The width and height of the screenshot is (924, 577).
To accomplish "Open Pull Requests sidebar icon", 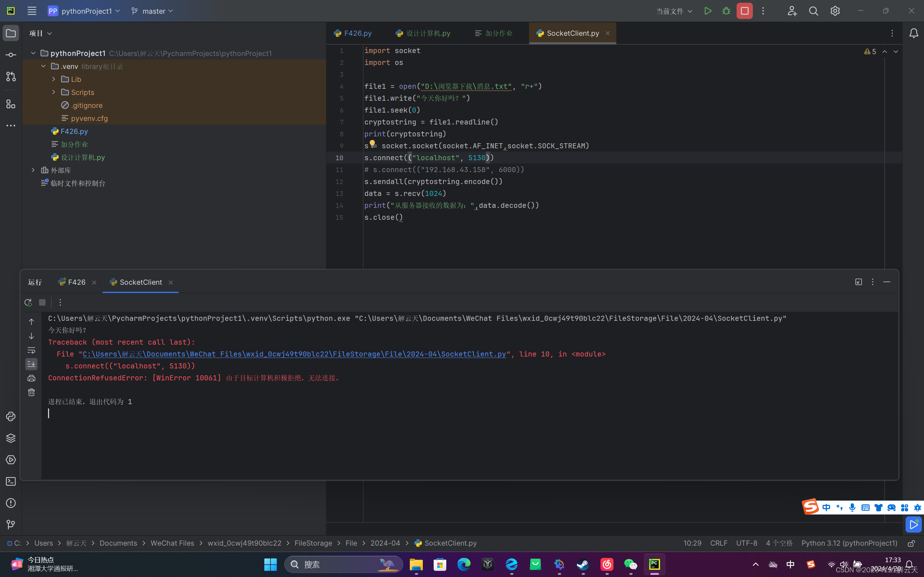I will point(11,77).
